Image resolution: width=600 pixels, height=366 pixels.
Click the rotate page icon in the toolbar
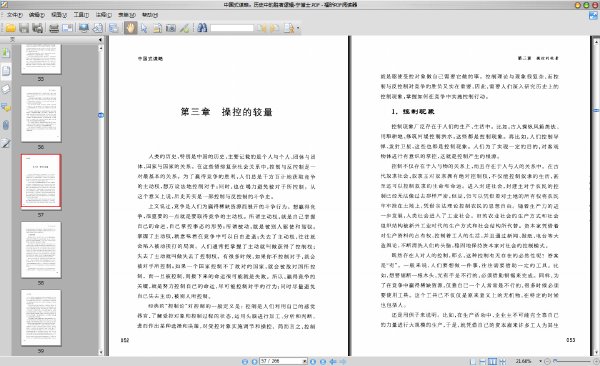pyautogui.click(x=98, y=28)
